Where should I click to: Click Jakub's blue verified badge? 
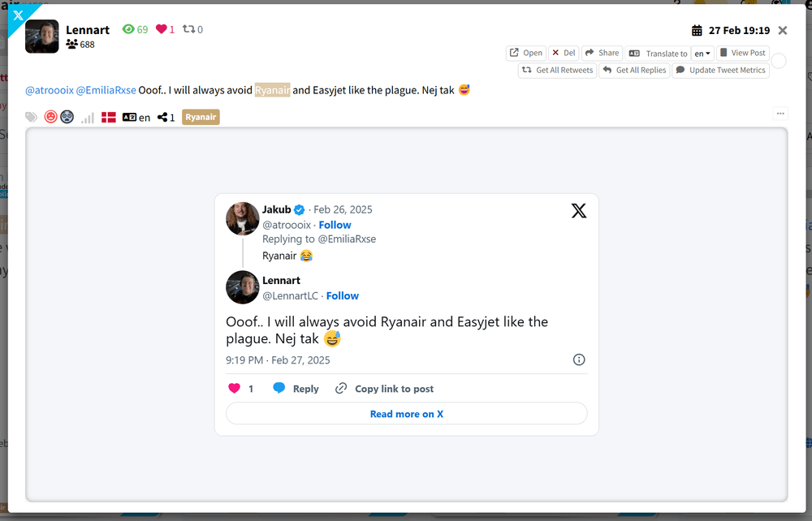click(x=300, y=209)
